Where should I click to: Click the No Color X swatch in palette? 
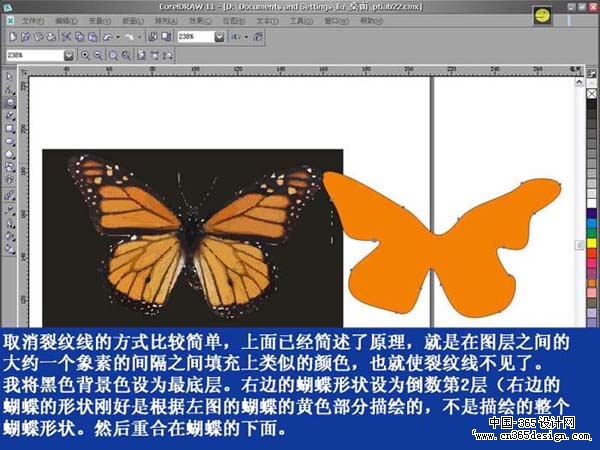592,93
